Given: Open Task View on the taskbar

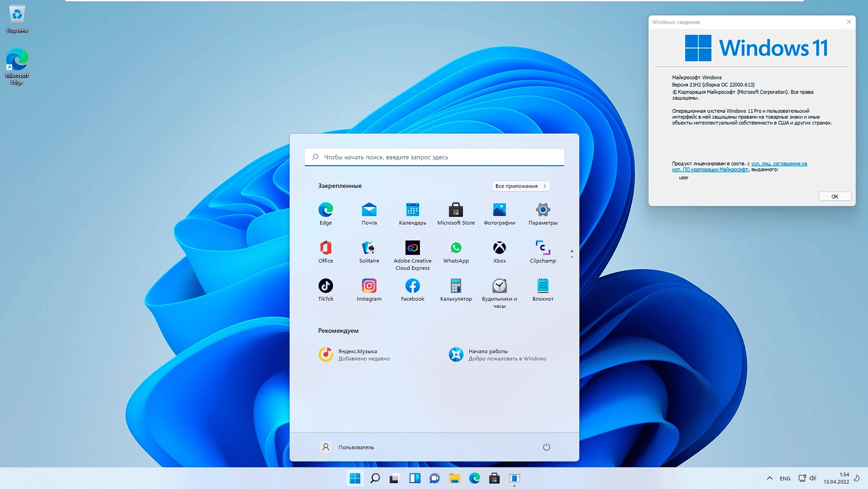Looking at the screenshot, I should pos(394,478).
